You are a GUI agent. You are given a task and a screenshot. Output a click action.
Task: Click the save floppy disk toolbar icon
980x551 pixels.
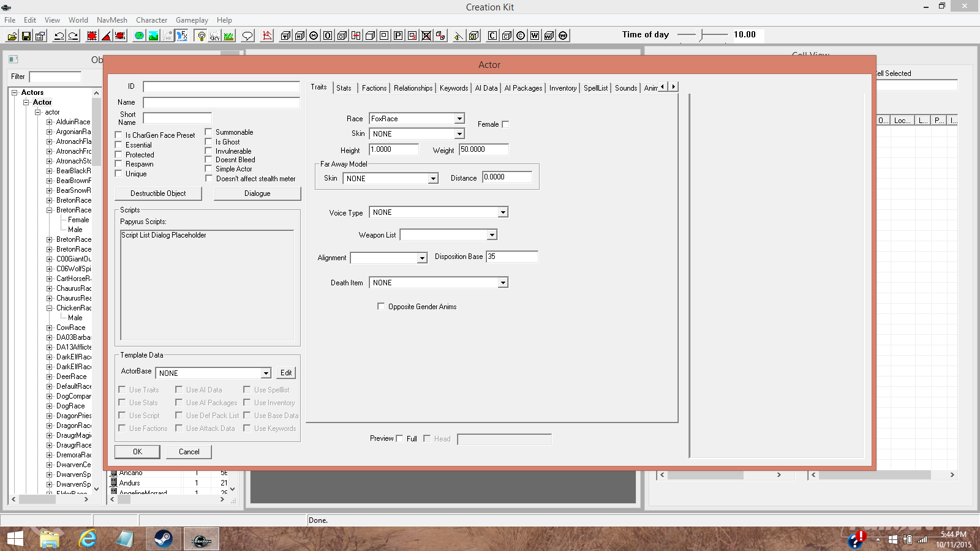pos(26,36)
